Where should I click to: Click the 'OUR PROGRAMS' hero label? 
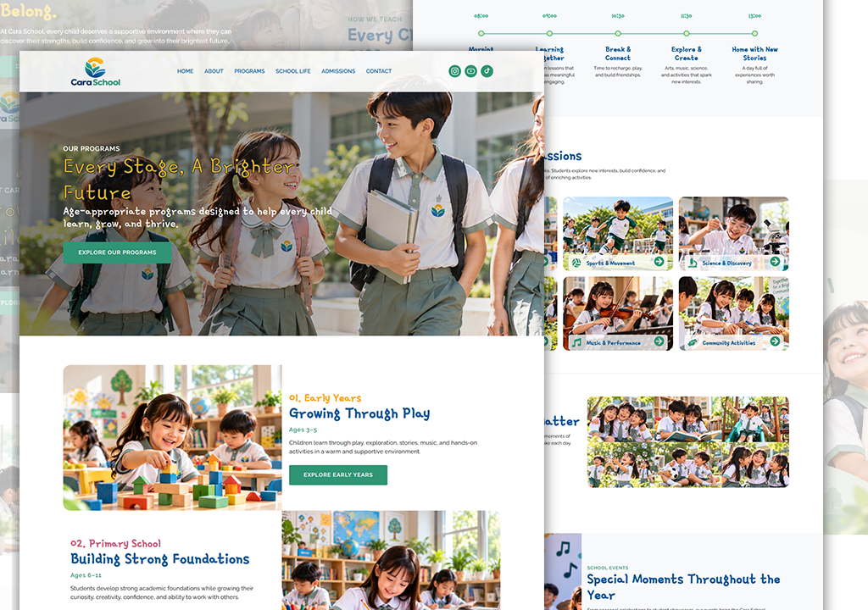tap(92, 149)
